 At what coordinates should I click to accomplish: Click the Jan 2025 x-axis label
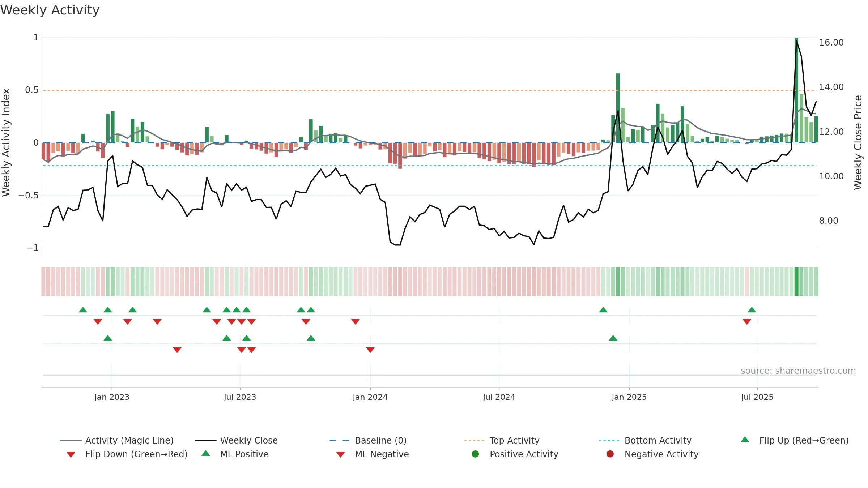coord(629,397)
